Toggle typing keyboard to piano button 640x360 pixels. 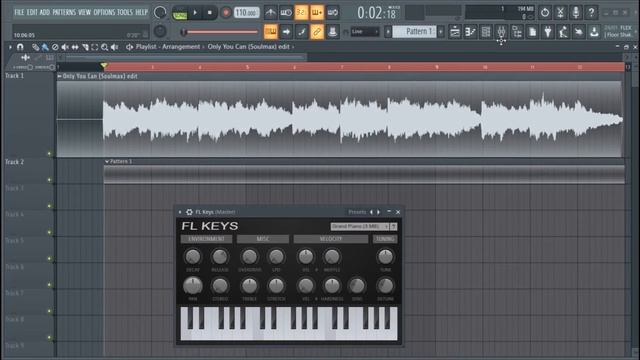(270, 31)
